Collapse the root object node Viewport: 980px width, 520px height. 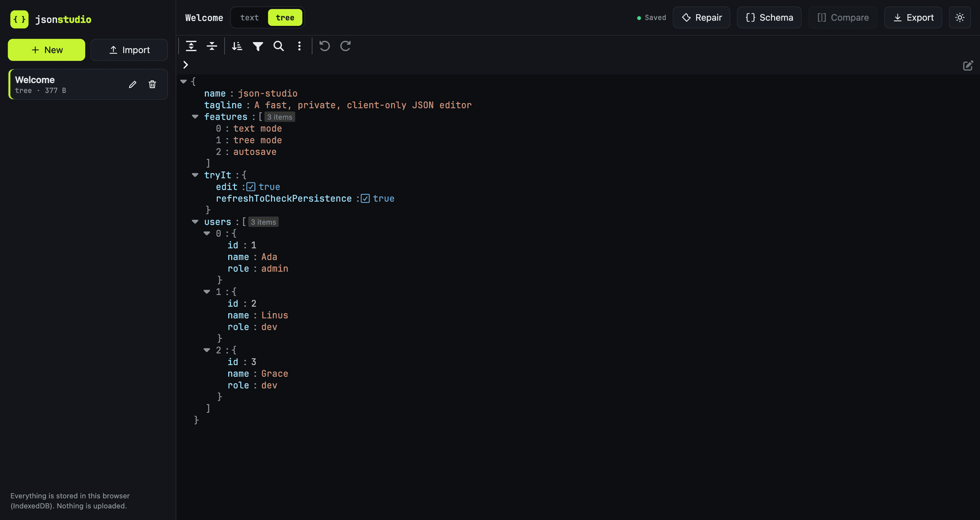pos(183,81)
